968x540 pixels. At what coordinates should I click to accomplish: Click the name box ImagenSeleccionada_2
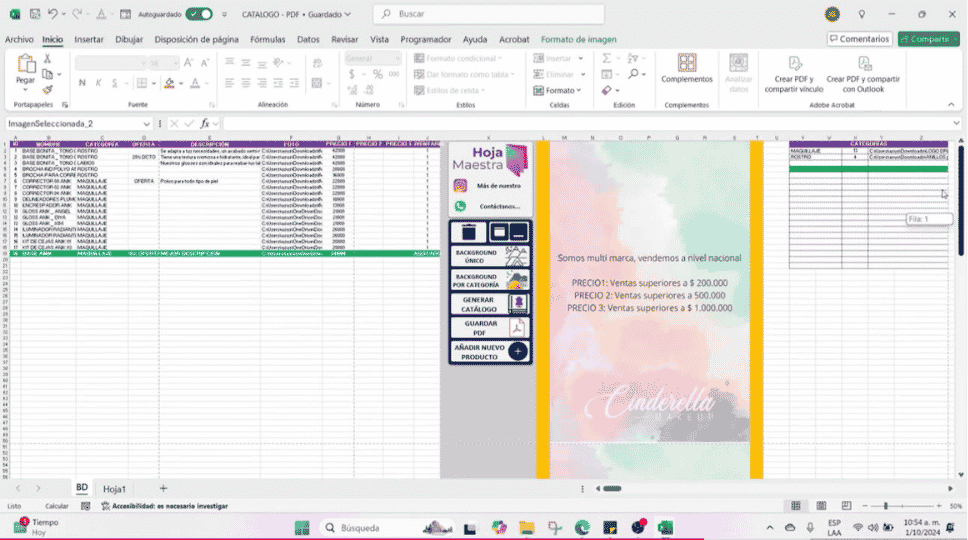coord(78,123)
